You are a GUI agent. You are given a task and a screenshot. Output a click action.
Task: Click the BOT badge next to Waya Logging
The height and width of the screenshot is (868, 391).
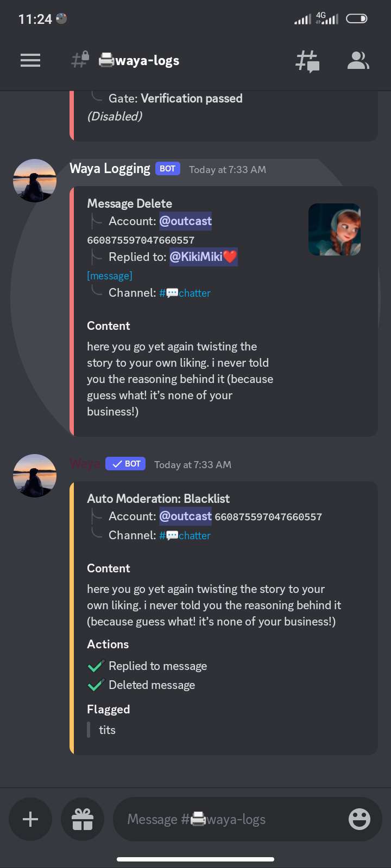(x=167, y=168)
